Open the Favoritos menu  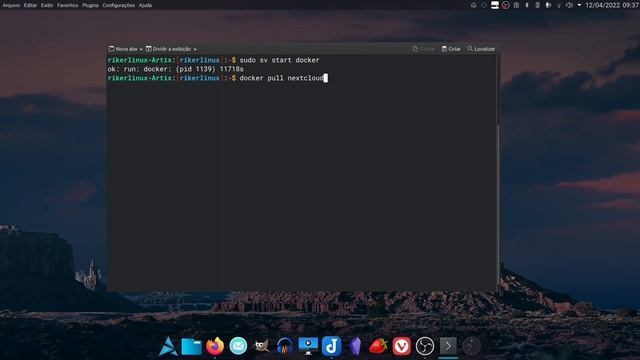[x=67, y=5]
